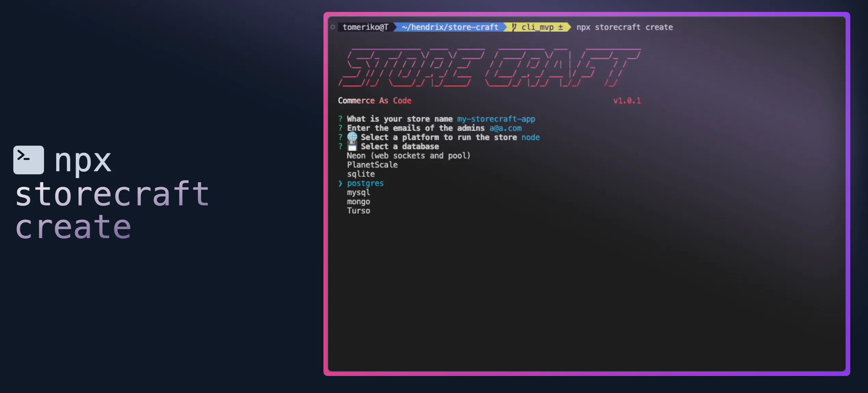Click the large 'storecraft' heading word on the left
Screen dimensions: 868x393
coord(112,194)
